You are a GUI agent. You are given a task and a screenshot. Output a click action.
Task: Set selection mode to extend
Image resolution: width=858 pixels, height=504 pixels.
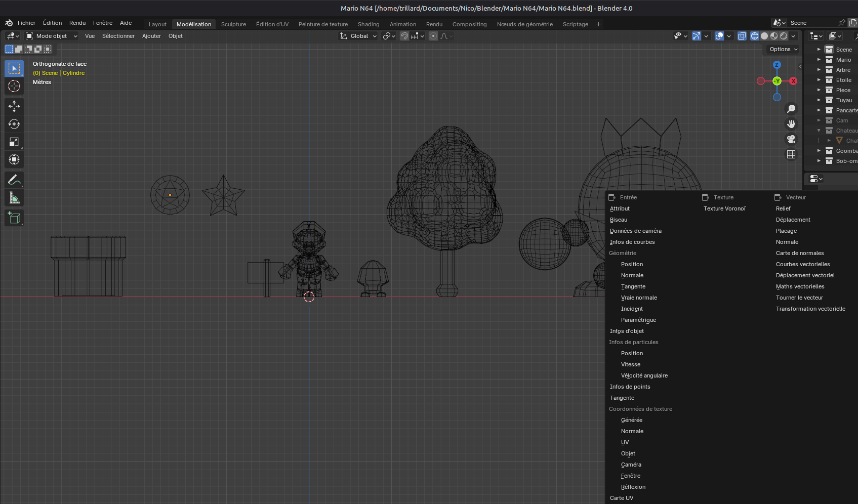[x=19, y=49]
